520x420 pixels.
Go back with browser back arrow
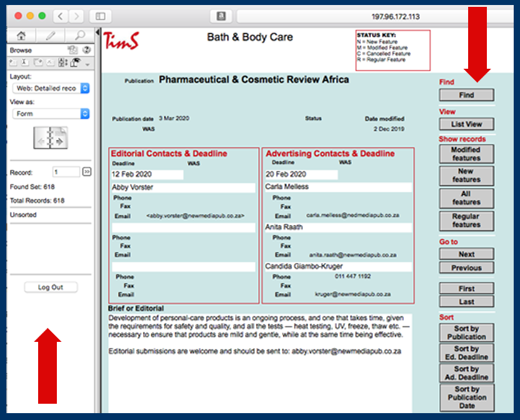tap(60, 16)
